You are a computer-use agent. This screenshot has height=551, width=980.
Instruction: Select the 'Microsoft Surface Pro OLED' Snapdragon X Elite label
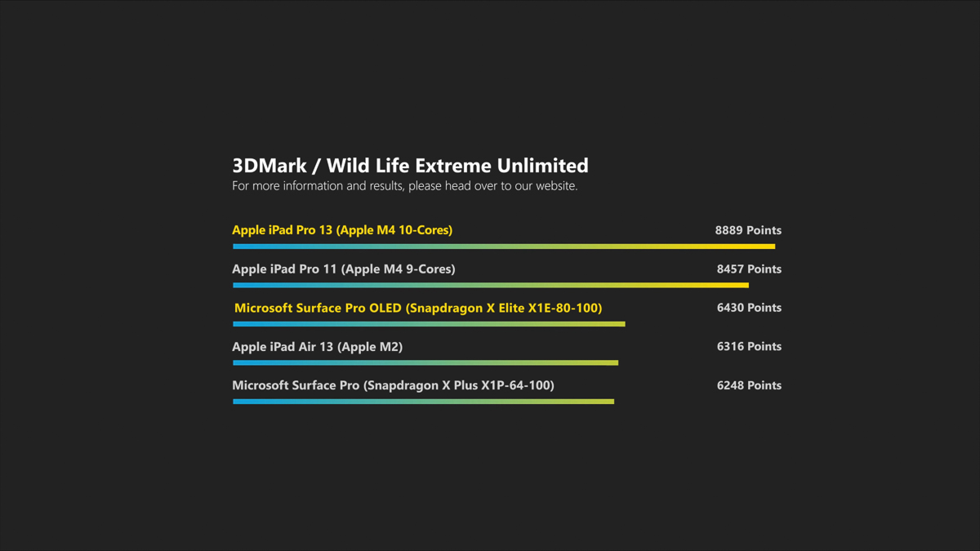[418, 309]
